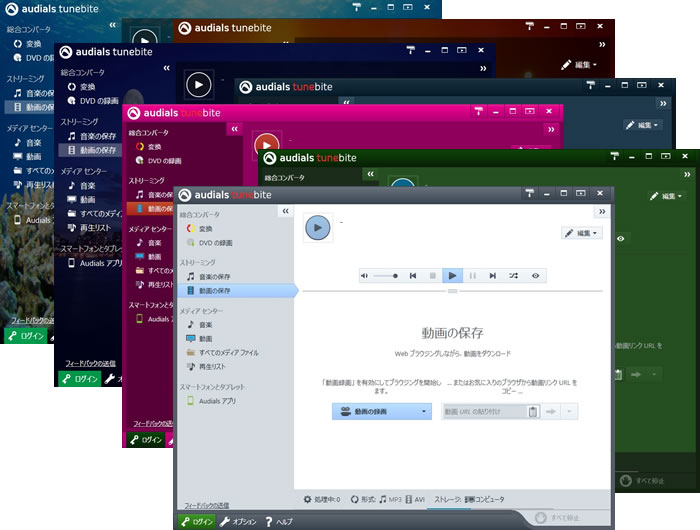
Task: Open 編集 dropdown in dark slate window
Action: click(x=643, y=125)
